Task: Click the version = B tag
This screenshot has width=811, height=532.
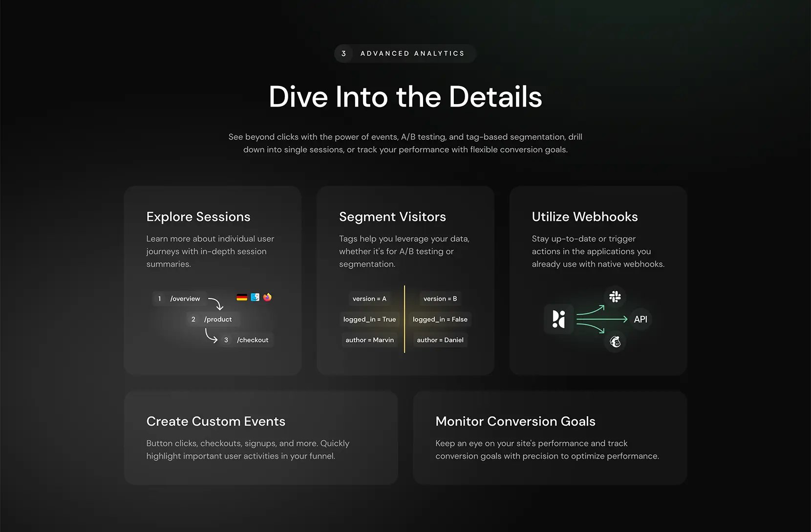Action: [x=440, y=298]
